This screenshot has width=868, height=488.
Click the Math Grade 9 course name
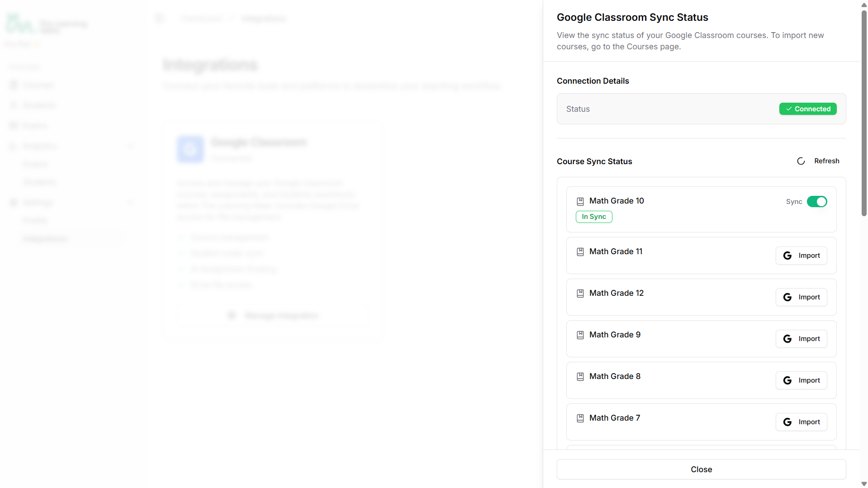tap(615, 335)
